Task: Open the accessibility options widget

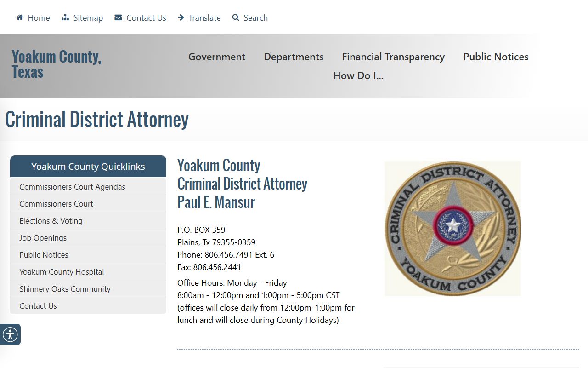Action: click(x=10, y=334)
